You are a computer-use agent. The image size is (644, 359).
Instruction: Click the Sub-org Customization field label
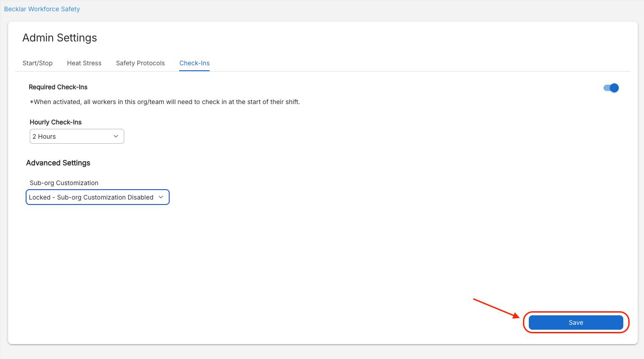(x=64, y=183)
